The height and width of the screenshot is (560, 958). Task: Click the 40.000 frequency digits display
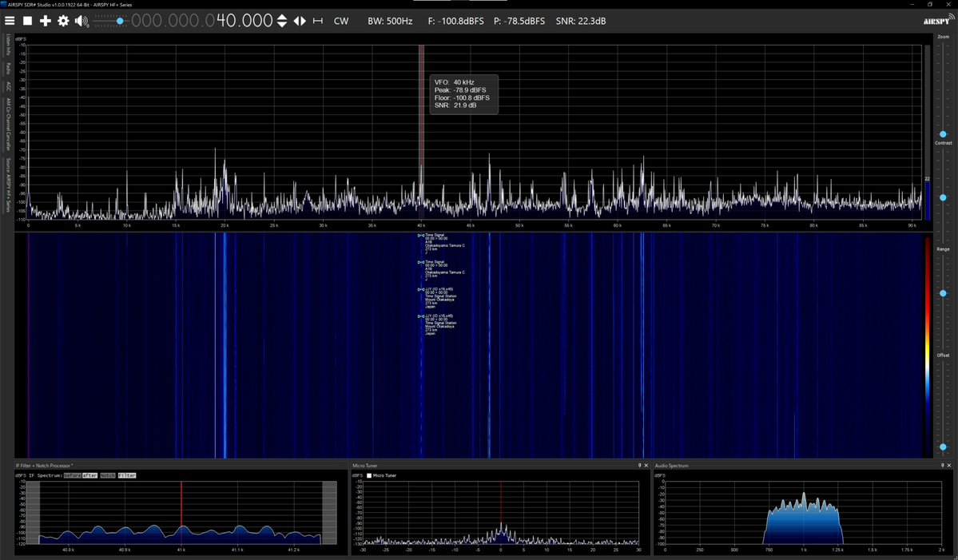244,21
